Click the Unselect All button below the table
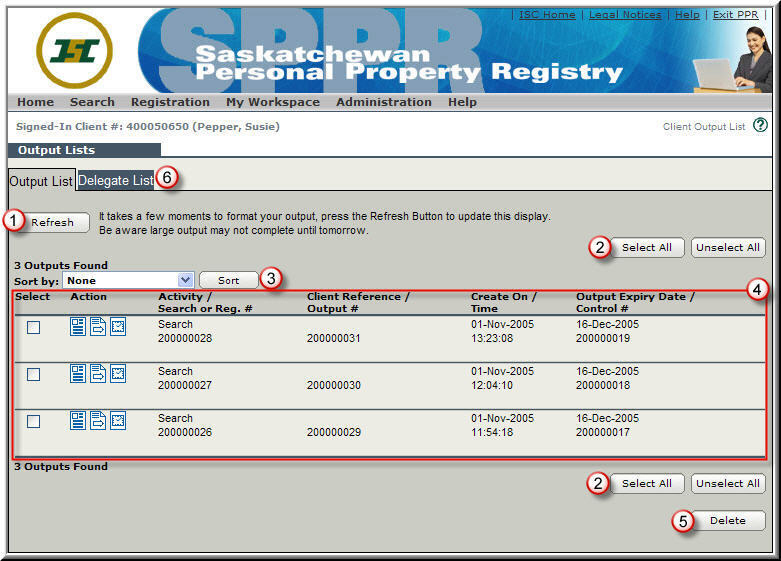 728,484
